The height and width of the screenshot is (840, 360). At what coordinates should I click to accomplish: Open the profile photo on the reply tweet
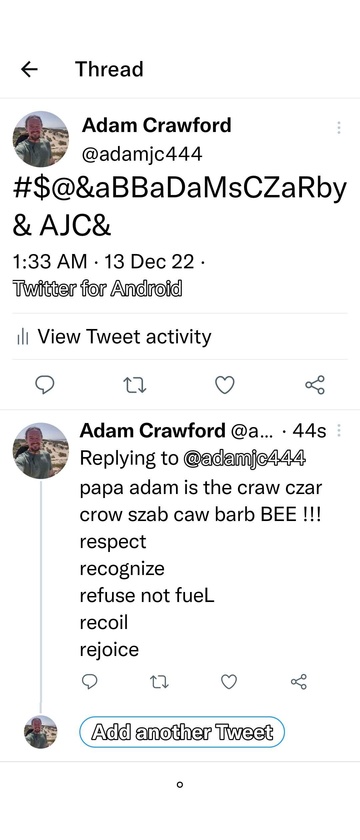click(41, 451)
